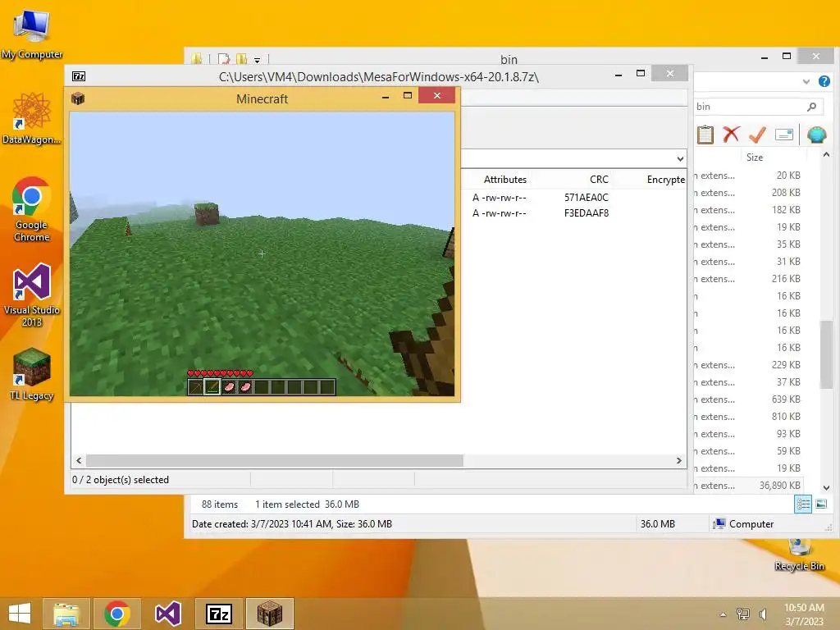Show hidden system tray icons
The width and height of the screenshot is (840, 630).
click(x=724, y=614)
